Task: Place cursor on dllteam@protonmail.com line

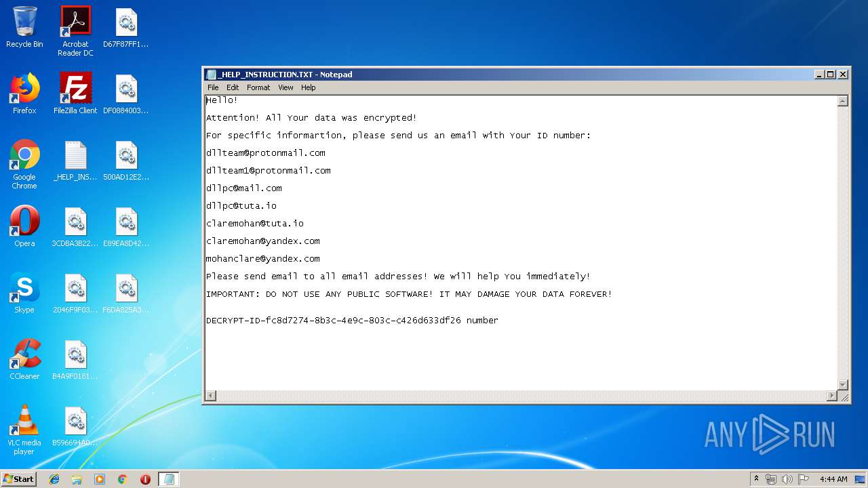Action: 266,153
